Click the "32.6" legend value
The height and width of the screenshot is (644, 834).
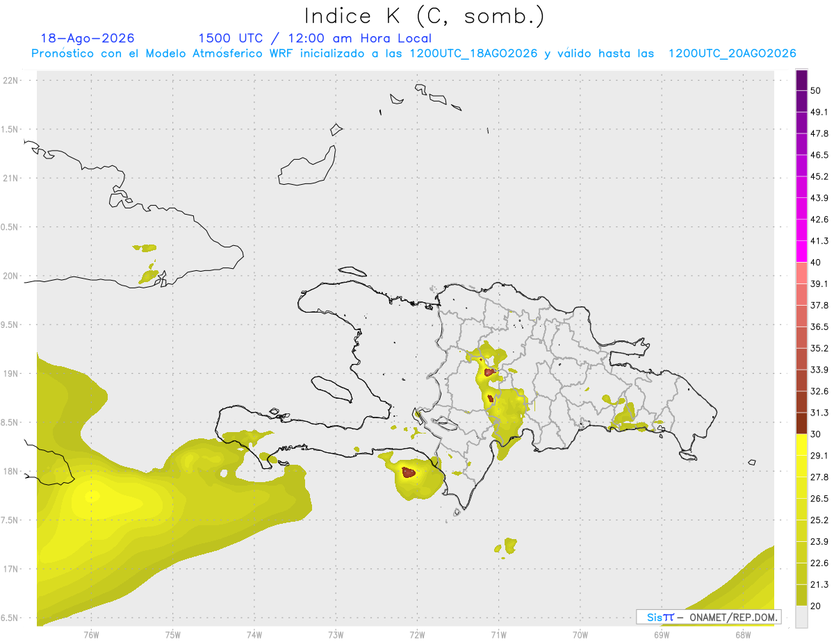pyautogui.click(x=819, y=391)
